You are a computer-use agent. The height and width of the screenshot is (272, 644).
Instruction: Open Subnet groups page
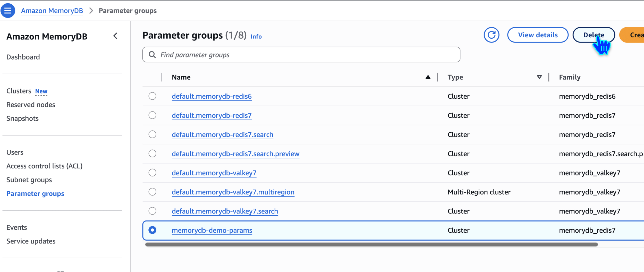(29, 180)
